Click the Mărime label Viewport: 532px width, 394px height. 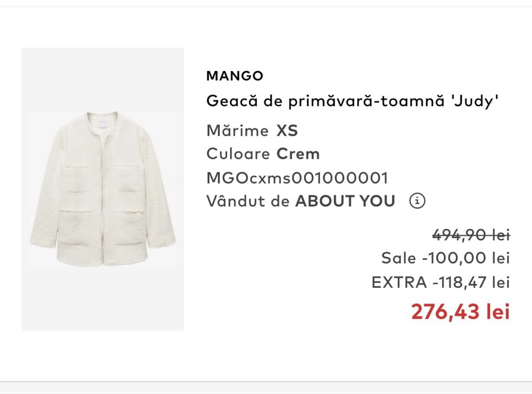point(237,131)
